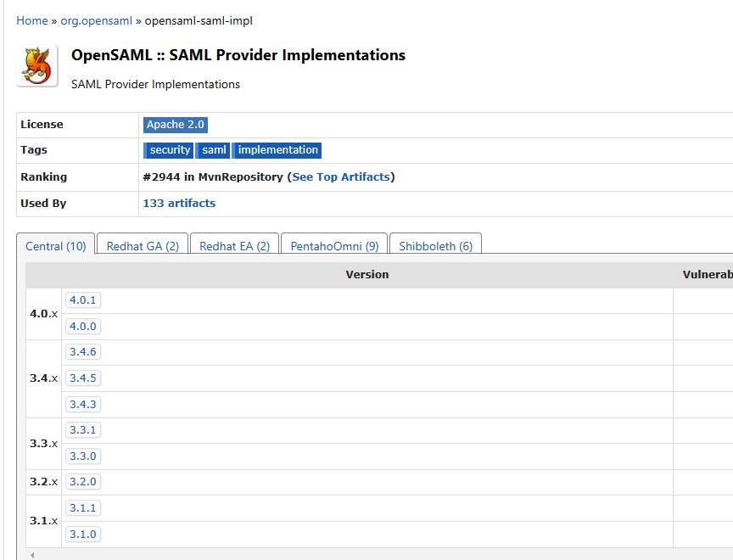Open the Apache 2.0 license link
The width and height of the screenshot is (733, 560).
[x=176, y=125]
